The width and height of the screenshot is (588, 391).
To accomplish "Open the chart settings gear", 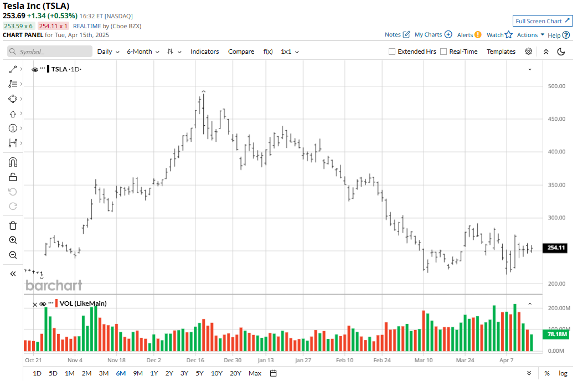I will 528,52.
